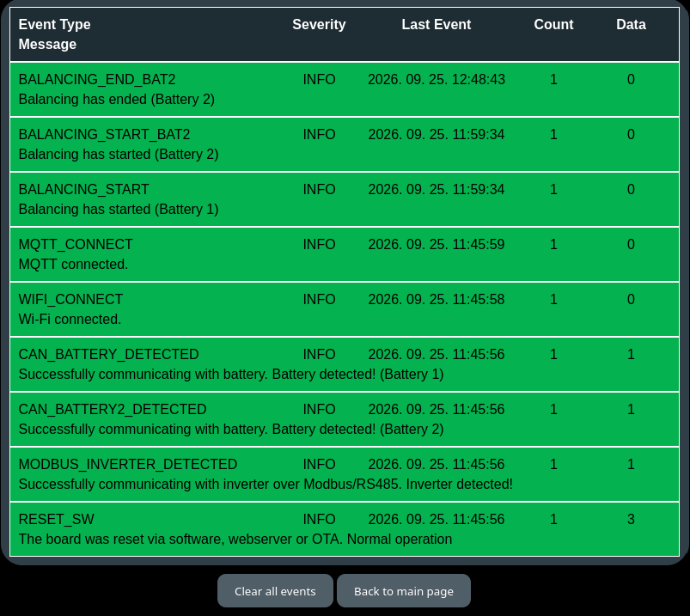The width and height of the screenshot is (690, 616).
Task: Click timestamp 2026. 09. 25. 11:45:59
Action: pos(437,244)
